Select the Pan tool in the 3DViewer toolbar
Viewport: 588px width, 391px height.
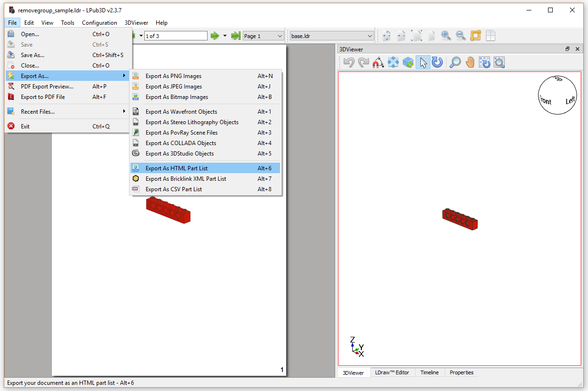pos(470,62)
